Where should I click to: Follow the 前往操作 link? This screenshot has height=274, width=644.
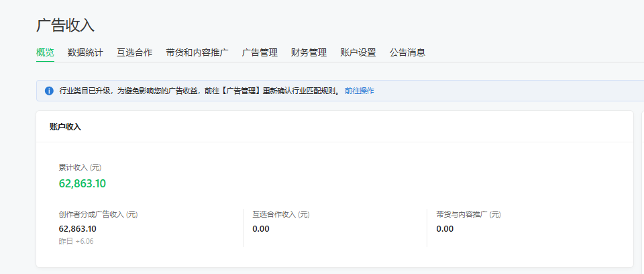[360, 91]
